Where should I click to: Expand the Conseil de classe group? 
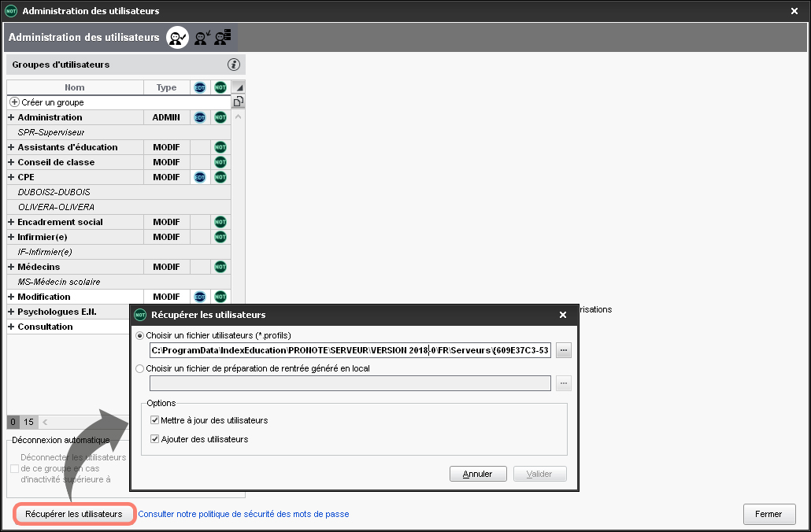click(11, 162)
